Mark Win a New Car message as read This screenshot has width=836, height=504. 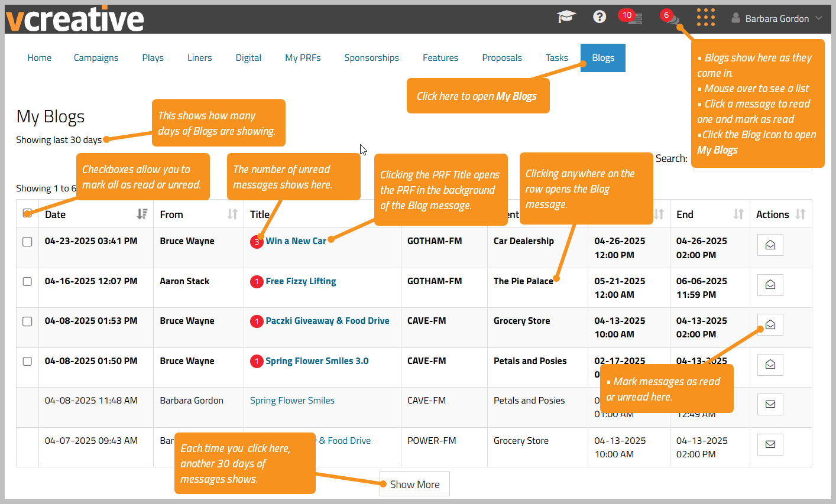point(770,245)
